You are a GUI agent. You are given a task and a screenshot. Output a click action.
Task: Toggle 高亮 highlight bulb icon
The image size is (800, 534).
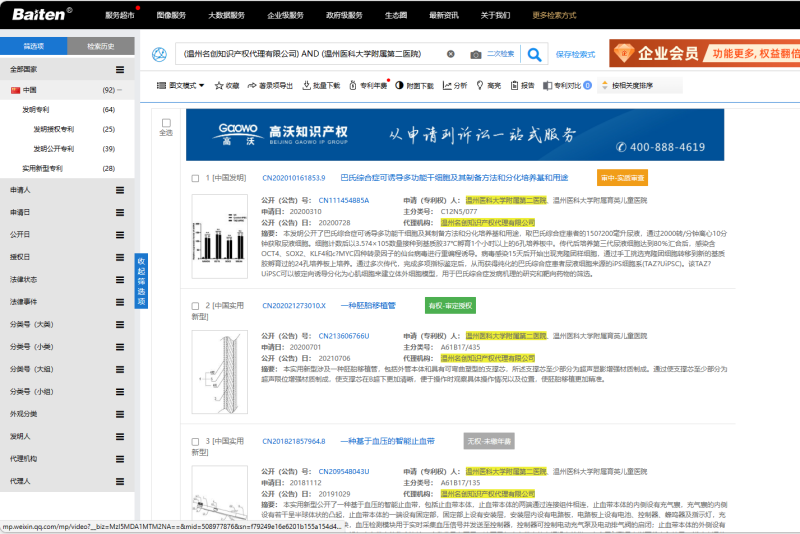point(480,85)
